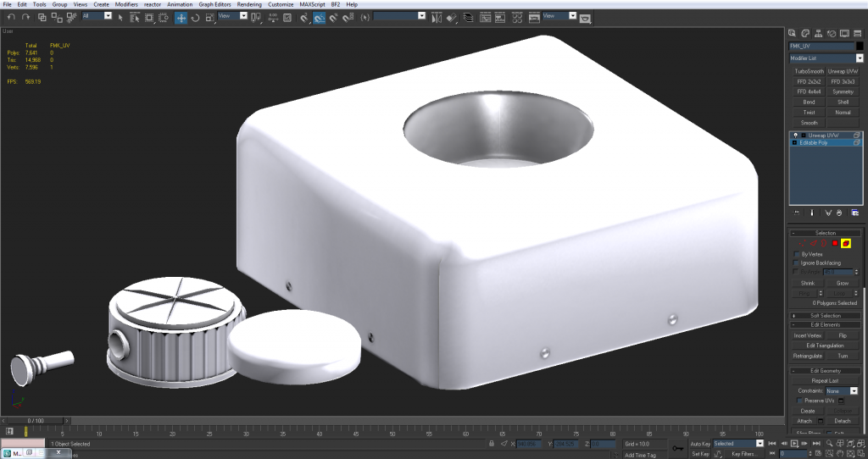Image resolution: width=868 pixels, height=459 pixels.
Task: Click the Undo arrow in the toolbar
Action: point(11,17)
